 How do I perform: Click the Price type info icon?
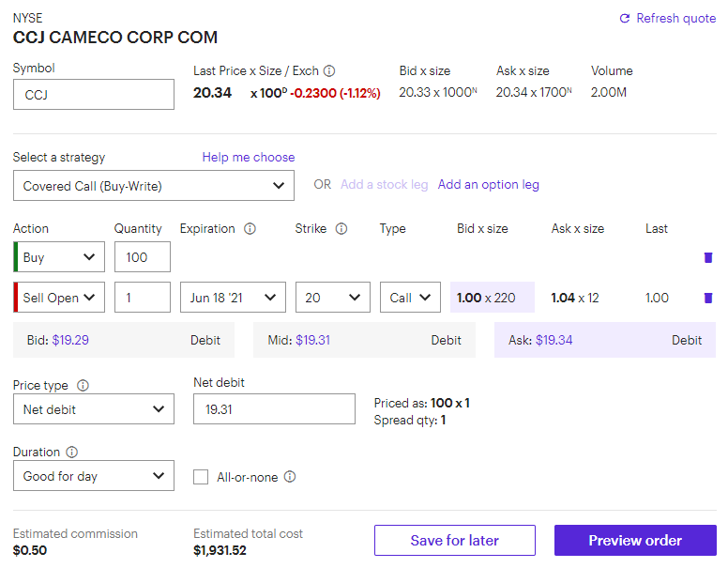(83, 385)
